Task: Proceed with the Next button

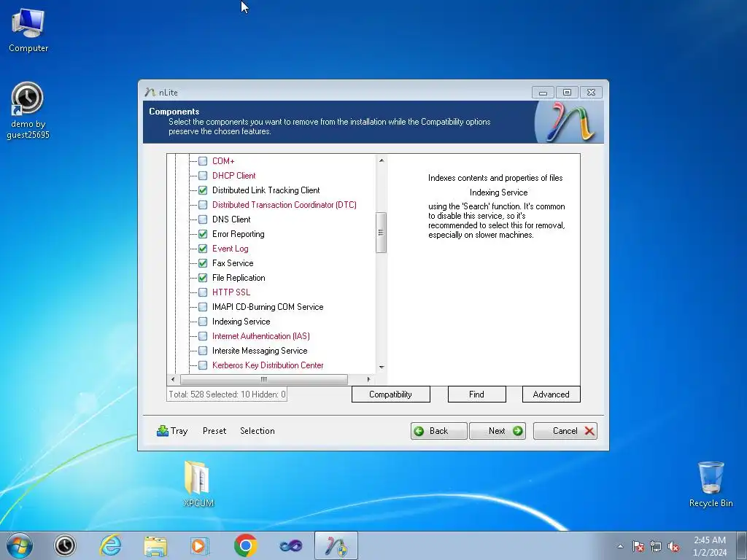Action: tap(498, 431)
